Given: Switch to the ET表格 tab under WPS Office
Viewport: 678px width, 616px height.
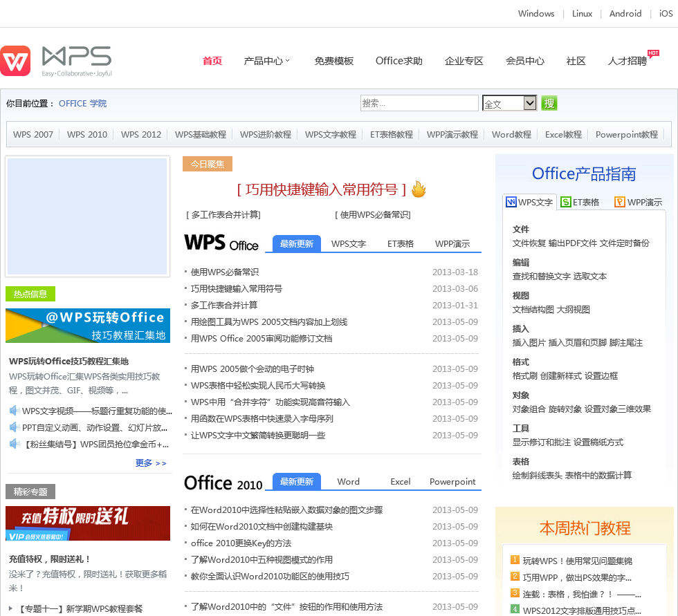Looking at the screenshot, I should (401, 243).
